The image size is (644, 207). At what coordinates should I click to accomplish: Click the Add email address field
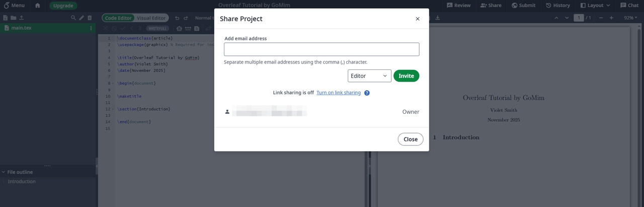321,49
